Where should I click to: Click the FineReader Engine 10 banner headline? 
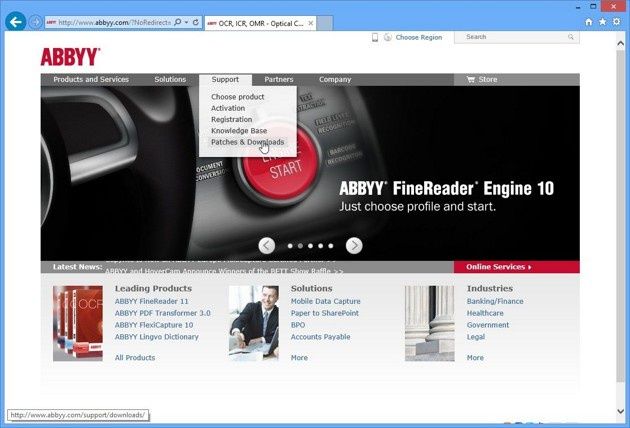tap(446, 188)
